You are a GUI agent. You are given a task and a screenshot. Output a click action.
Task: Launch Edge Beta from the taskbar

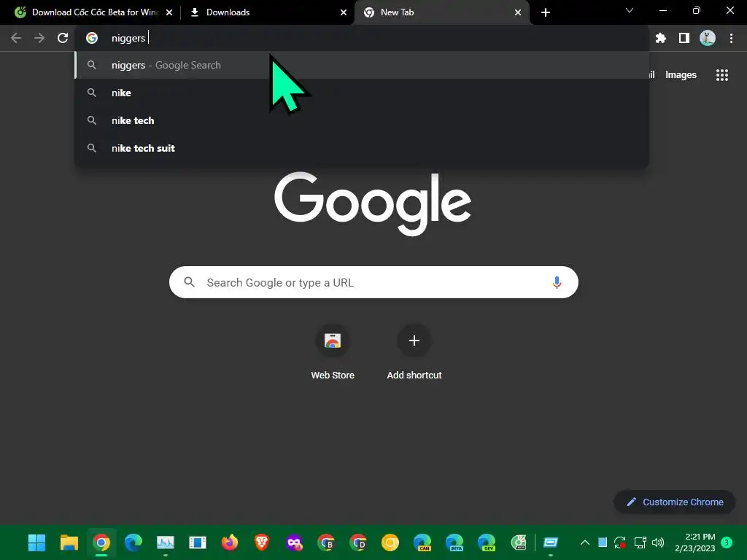pos(454,542)
